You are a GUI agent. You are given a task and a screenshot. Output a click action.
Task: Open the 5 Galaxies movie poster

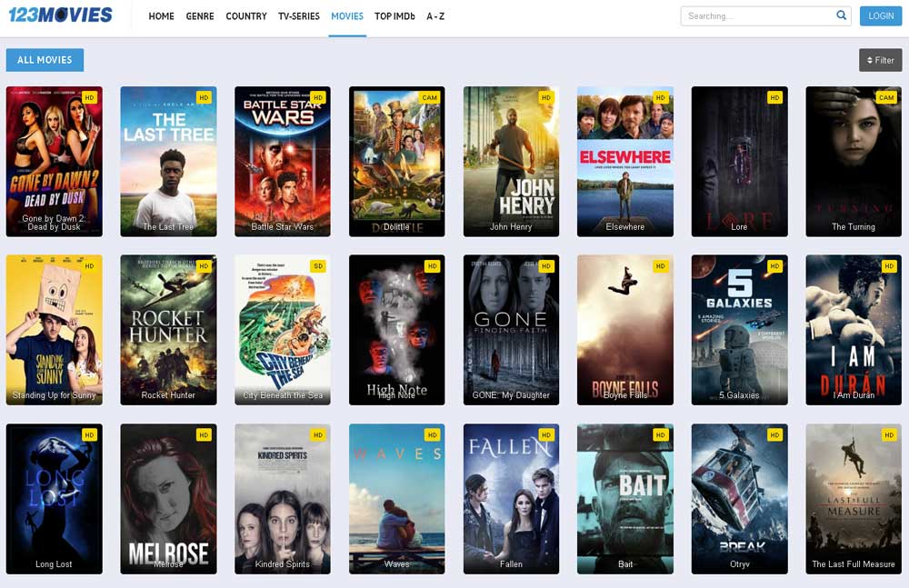tap(739, 329)
